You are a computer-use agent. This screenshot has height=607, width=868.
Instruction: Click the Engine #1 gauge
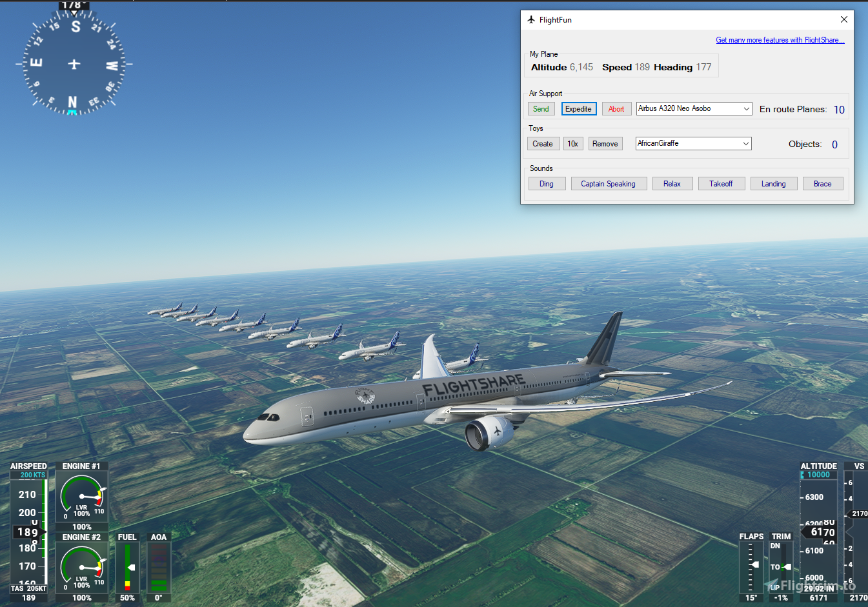point(82,496)
